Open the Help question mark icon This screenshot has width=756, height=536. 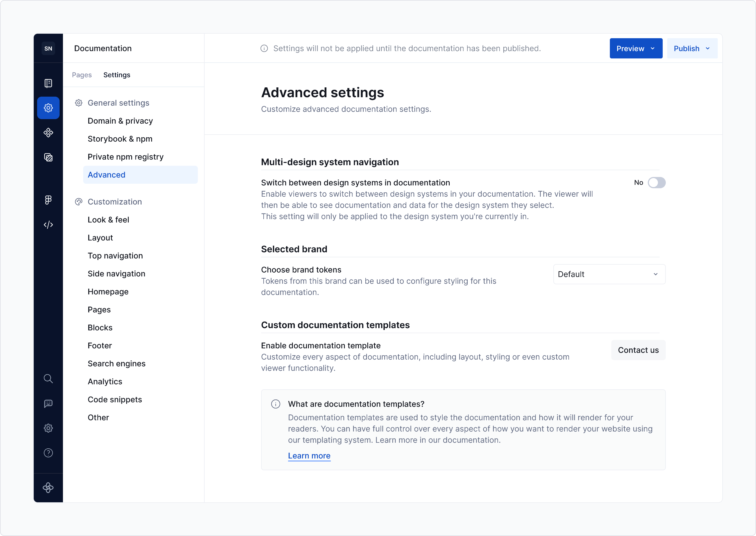pos(48,453)
